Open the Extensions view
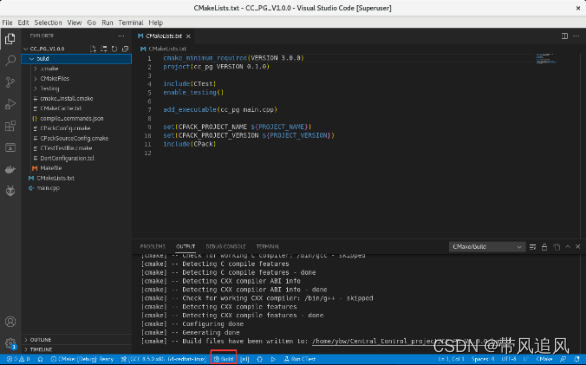The height and width of the screenshot is (365, 586). 10,126
